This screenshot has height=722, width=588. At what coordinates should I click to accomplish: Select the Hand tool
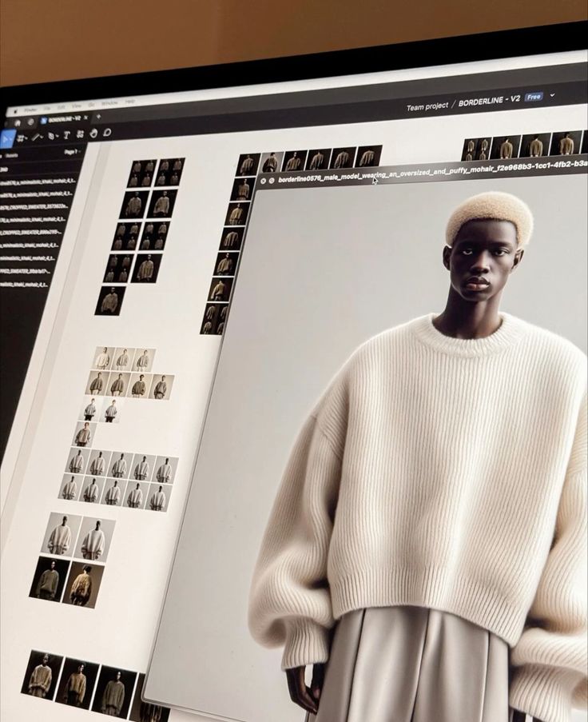(93, 133)
